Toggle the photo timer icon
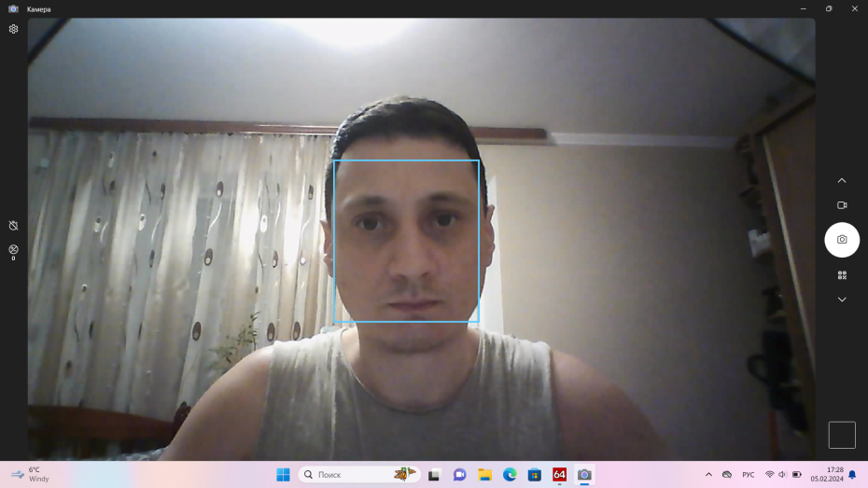The height and width of the screenshot is (488, 868). 13,225
